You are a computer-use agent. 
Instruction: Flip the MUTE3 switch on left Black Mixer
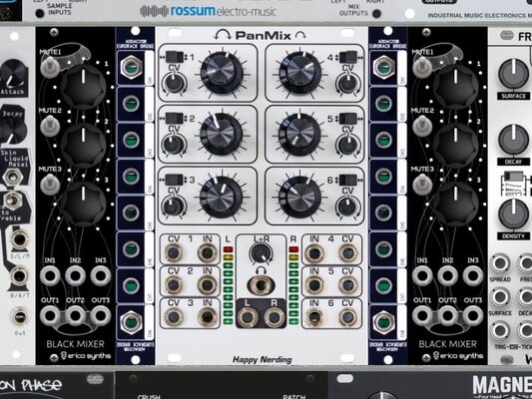[50, 185]
